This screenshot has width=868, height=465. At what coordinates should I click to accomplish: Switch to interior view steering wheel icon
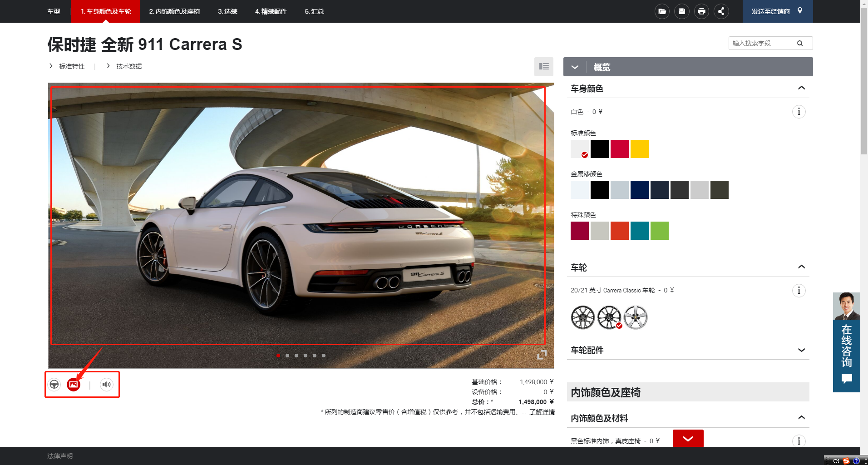[x=54, y=385]
